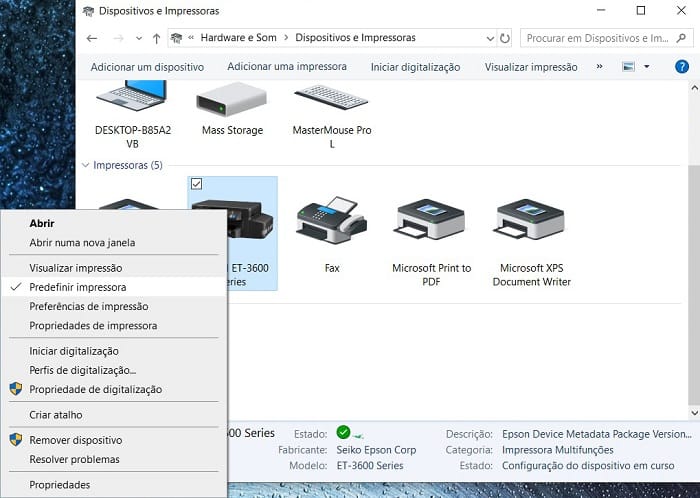Click ET-3600 Series model value
700x498 pixels.
[x=370, y=466]
